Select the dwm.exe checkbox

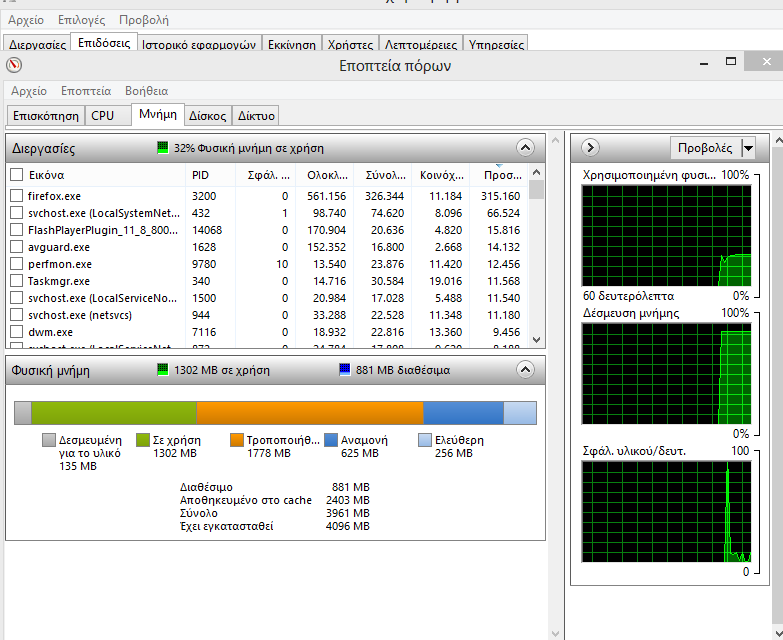[x=16, y=331]
